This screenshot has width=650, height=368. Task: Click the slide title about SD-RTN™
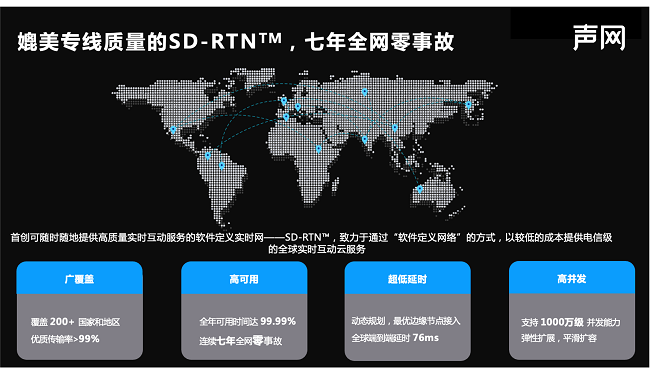tap(235, 41)
